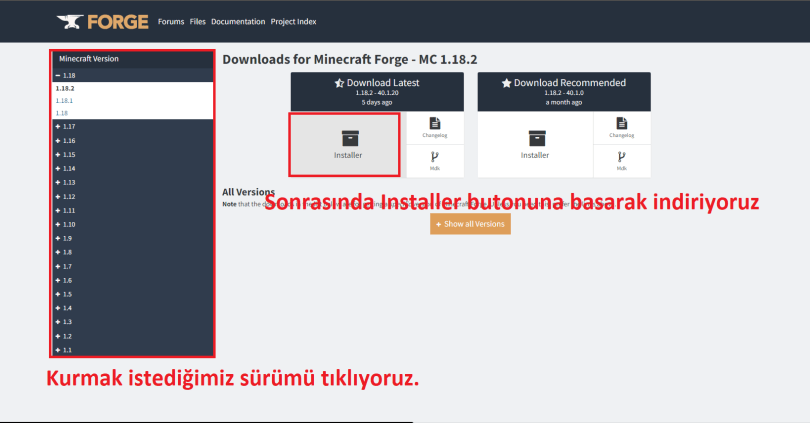This screenshot has width=810, height=423.
Task: Expand the 1.10 version group
Action: click(133, 225)
